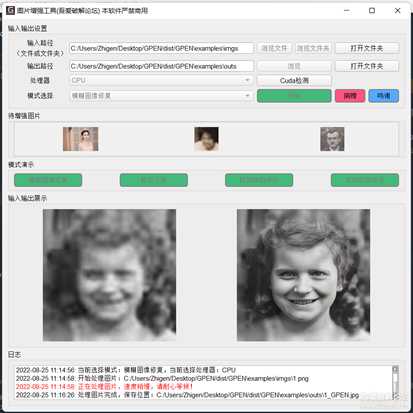Click the first green mode demo button
Screen dimensions: 413x413
pos(48,180)
